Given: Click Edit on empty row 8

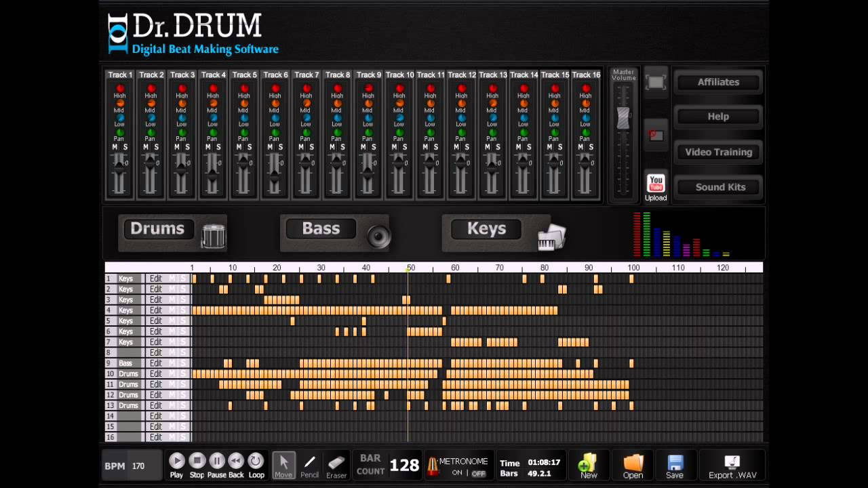Looking at the screenshot, I should [156, 352].
